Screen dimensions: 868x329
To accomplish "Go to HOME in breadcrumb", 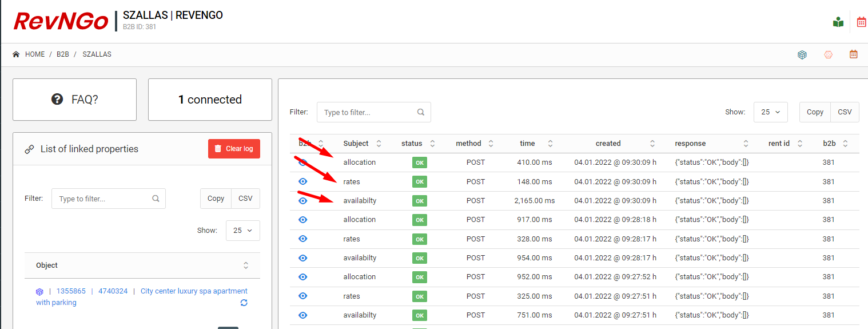I will coord(35,54).
